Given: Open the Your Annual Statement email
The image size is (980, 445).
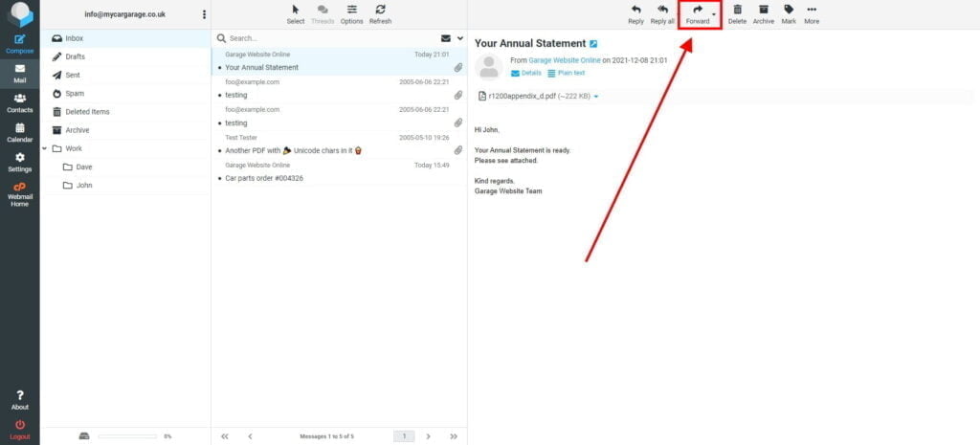Looking at the screenshot, I should pos(340,62).
